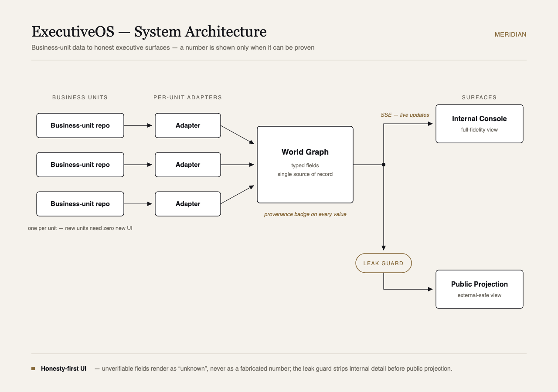Select the middle Adapter box
Image resolution: width=558 pixels, height=392 pixels.
coord(188,165)
